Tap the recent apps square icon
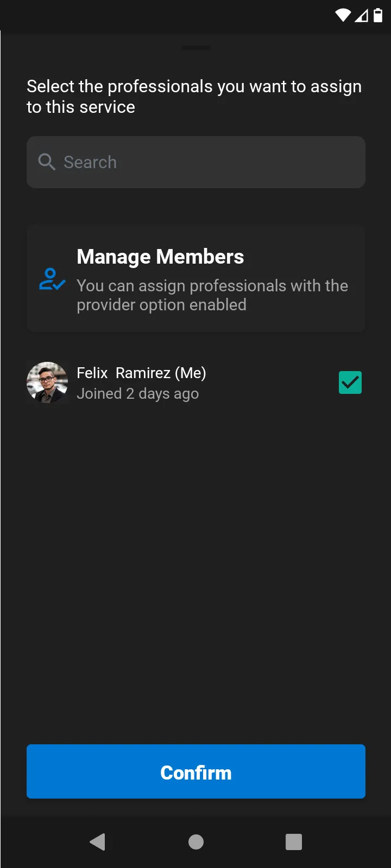This screenshot has width=391, height=868. click(294, 841)
